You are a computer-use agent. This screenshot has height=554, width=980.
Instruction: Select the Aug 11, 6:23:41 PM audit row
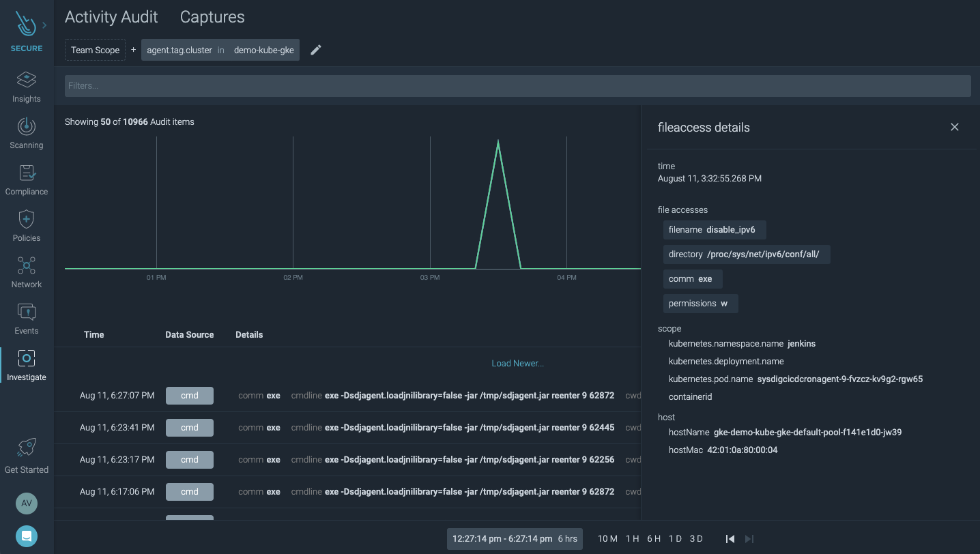[x=348, y=428]
